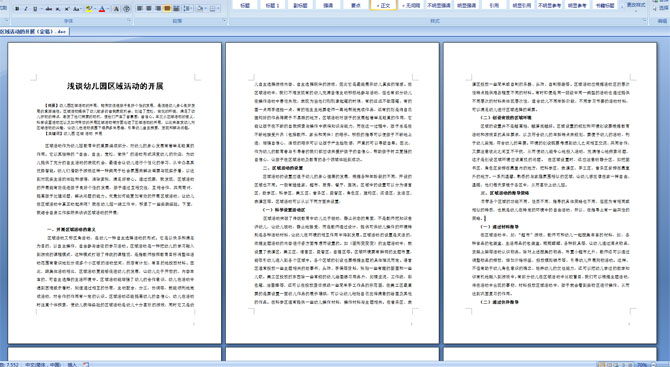Image resolution: width=670 pixels, height=367 pixels.
Task: Center the paragraph text
Action: tap(149, 8)
